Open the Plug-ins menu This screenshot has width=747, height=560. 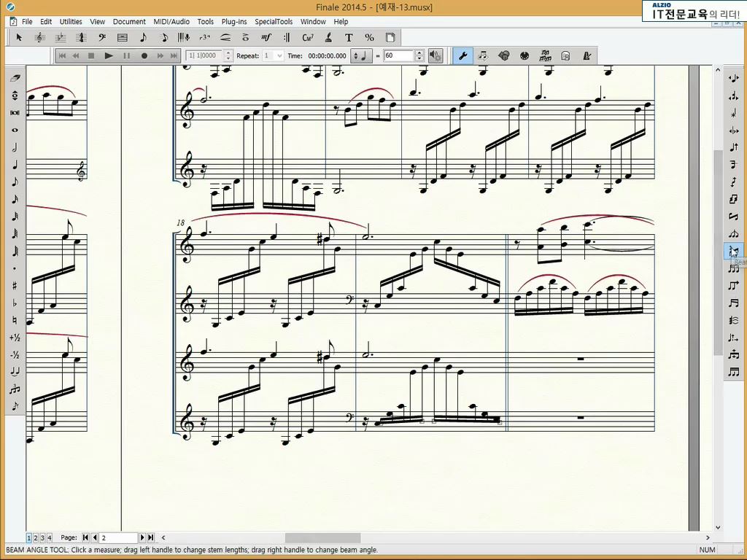coord(234,21)
